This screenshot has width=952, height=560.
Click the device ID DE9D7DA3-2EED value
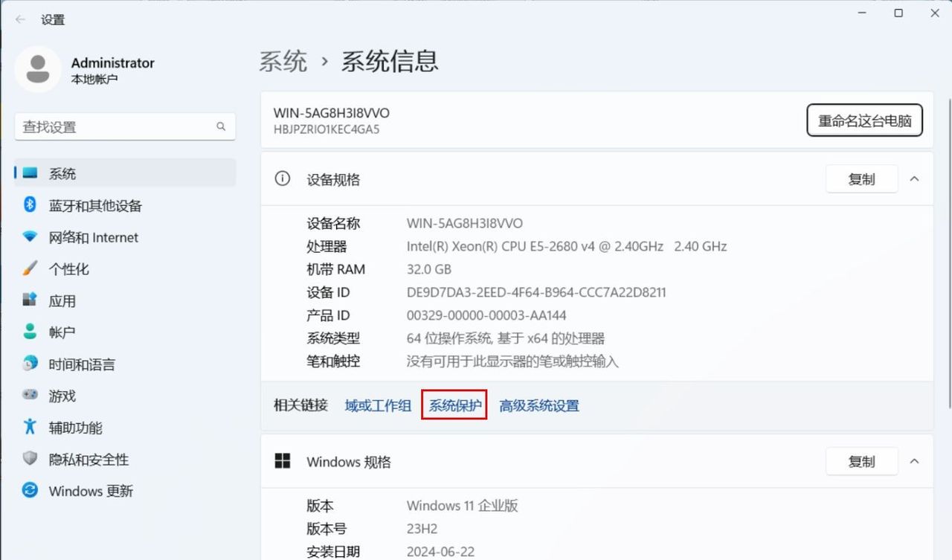click(536, 292)
